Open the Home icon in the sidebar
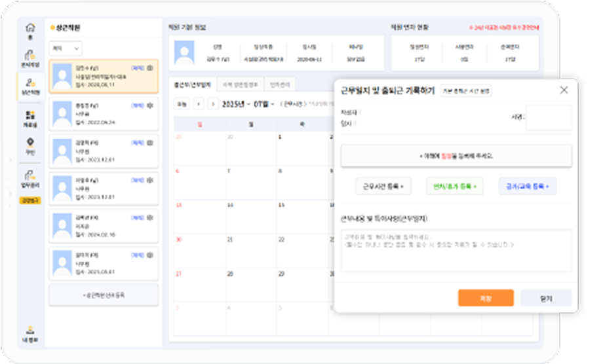The height and width of the screenshot is (364, 603). coord(29,30)
